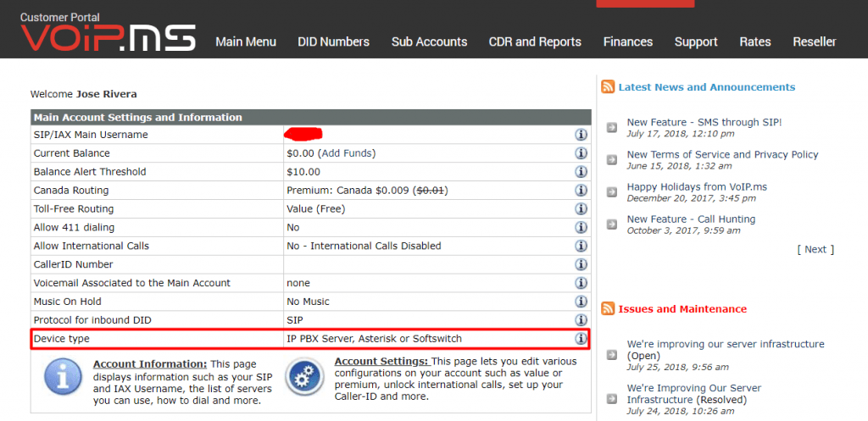Click the Next link under news list
Viewport: 868px width, 421px height.
[815, 250]
